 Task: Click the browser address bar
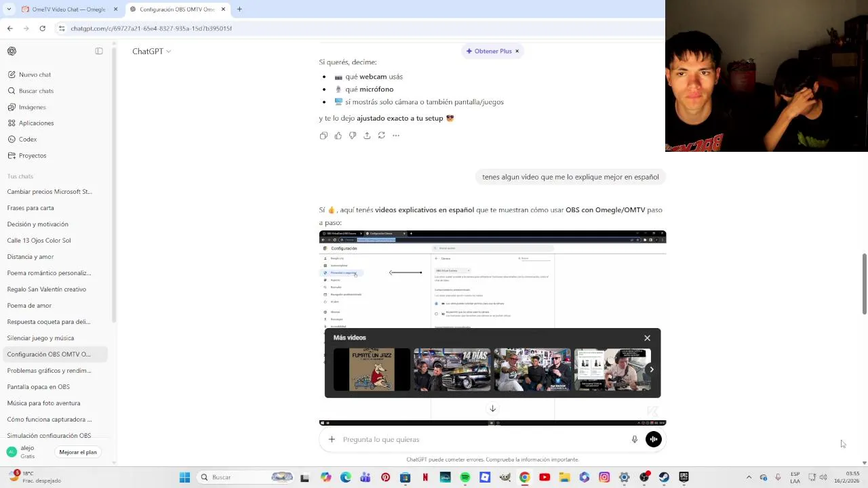[359, 28]
